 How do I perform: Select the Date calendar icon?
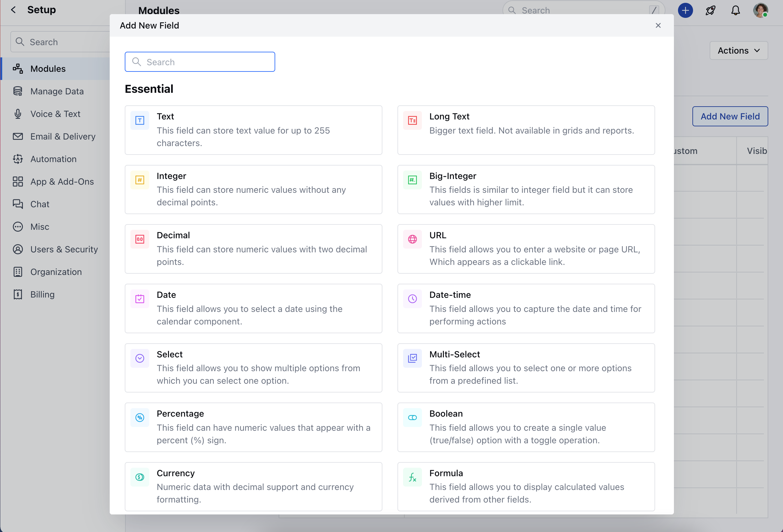point(139,299)
